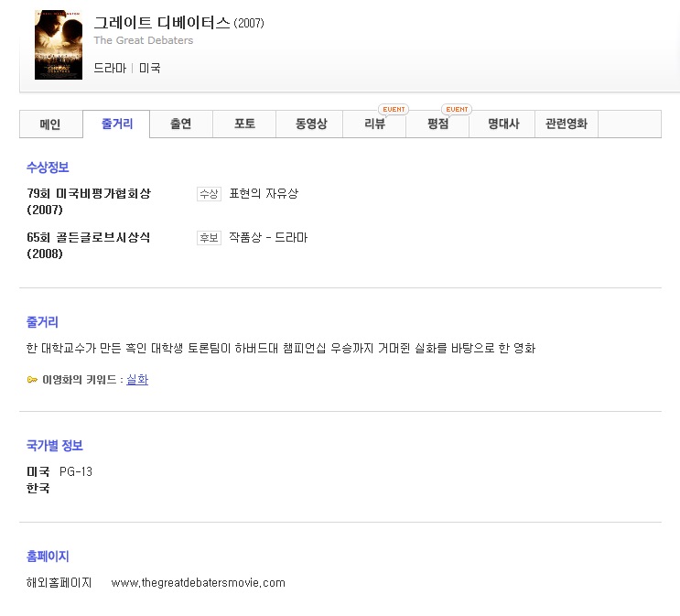
Task: Open the 명대사 tab
Action: (503, 124)
